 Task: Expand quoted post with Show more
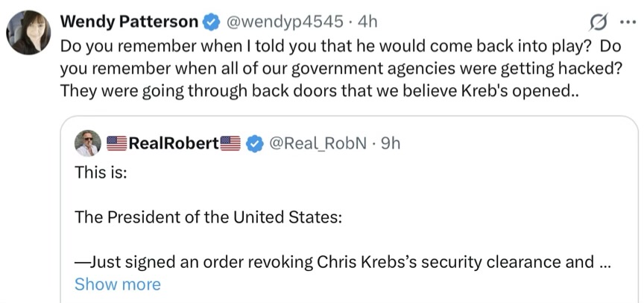[x=117, y=284]
